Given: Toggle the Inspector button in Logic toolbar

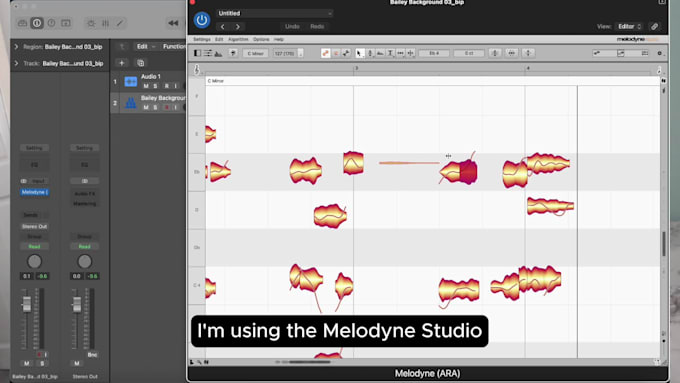Looking at the screenshot, I should tap(37, 23).
